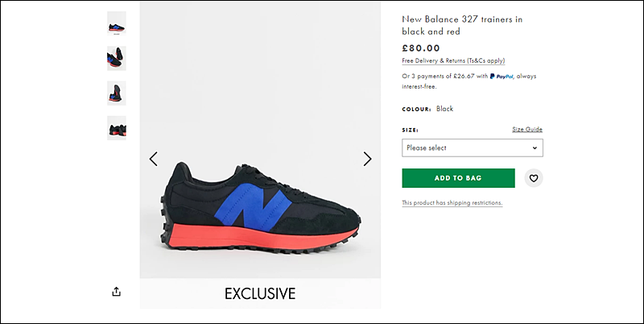The image size is (644, 324).
Task: Open the 'Please select' size dropdown
Action: click(x=473, y=147)
